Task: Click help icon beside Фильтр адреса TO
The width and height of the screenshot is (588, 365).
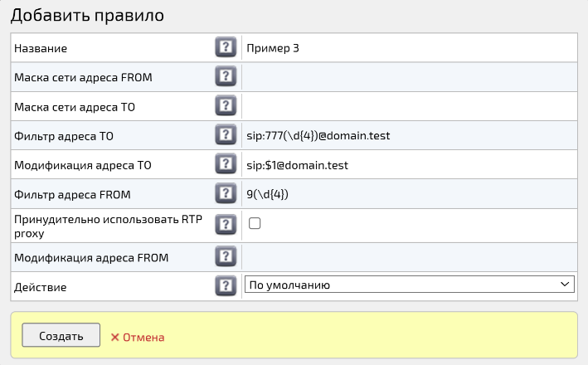Action: [x=226, y=135]
